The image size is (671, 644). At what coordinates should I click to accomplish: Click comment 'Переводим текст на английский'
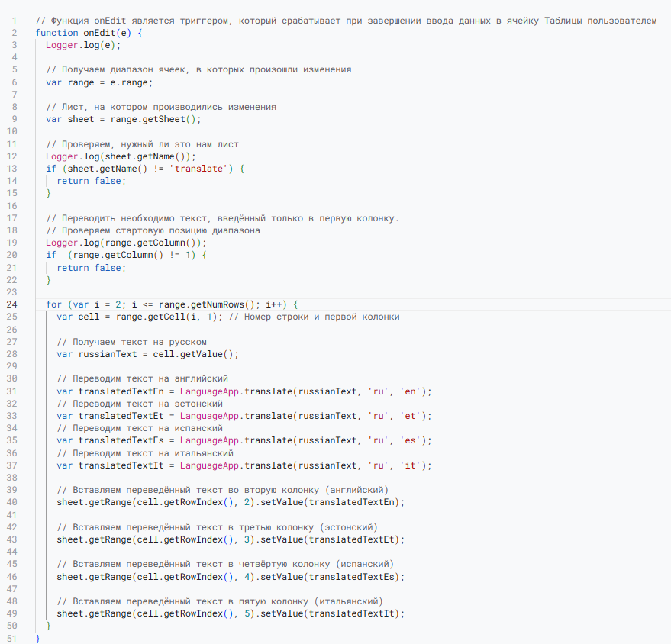pyautogui.click(x=142, y=379)
